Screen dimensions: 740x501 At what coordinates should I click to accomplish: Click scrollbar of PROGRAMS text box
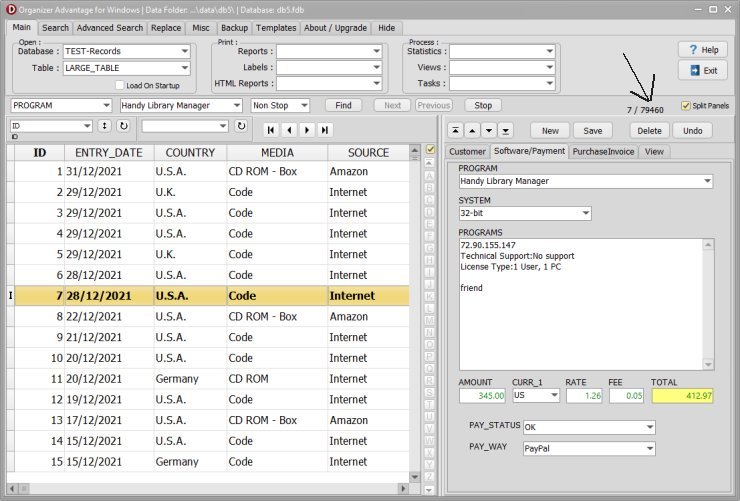708,304
